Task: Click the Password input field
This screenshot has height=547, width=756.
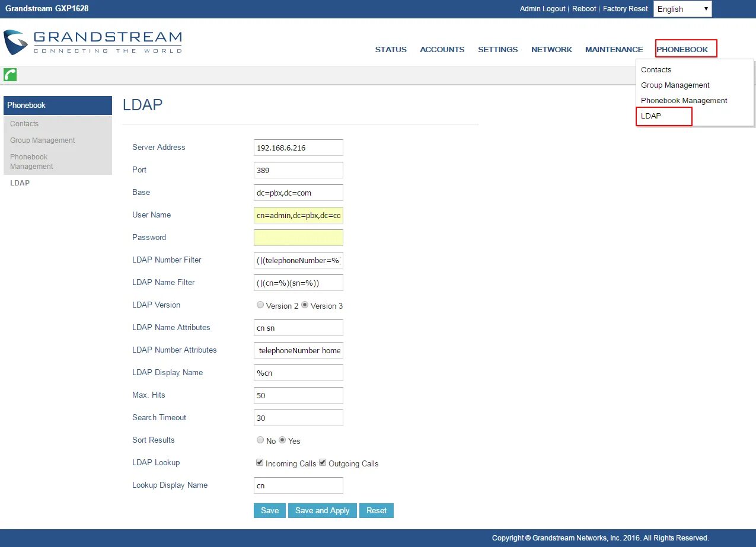Action: [298, 238]
